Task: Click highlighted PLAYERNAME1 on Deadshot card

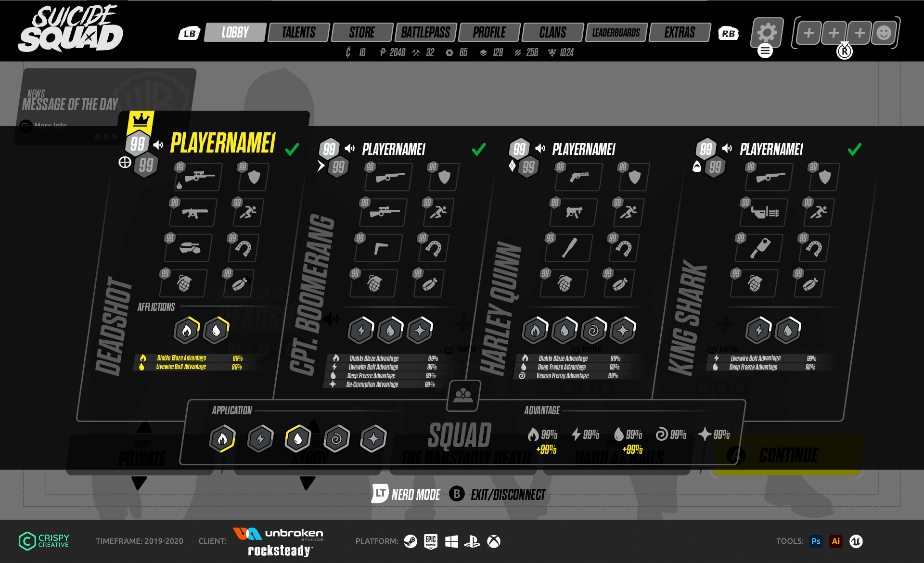Action: pos(223,143)
